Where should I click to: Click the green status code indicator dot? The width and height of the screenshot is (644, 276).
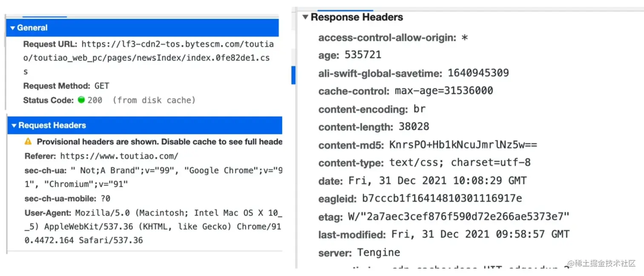point(81,100)
